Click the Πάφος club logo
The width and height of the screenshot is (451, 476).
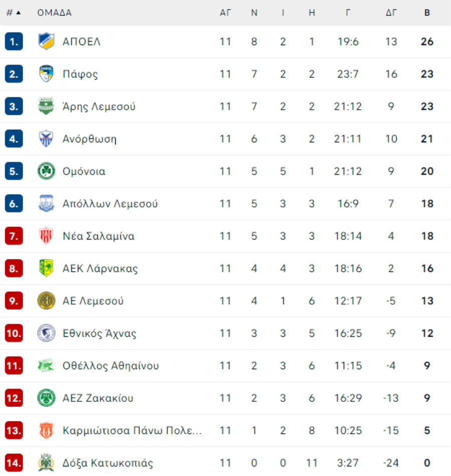46,74
